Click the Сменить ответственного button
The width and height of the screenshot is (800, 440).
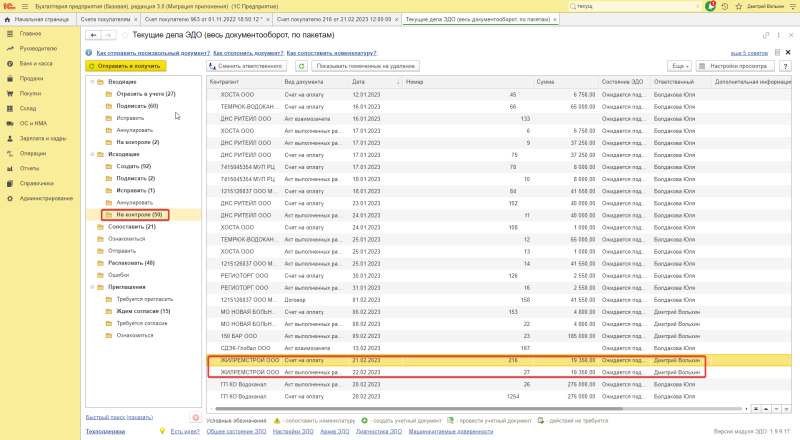pyautogui.click(x=246, y=66)
